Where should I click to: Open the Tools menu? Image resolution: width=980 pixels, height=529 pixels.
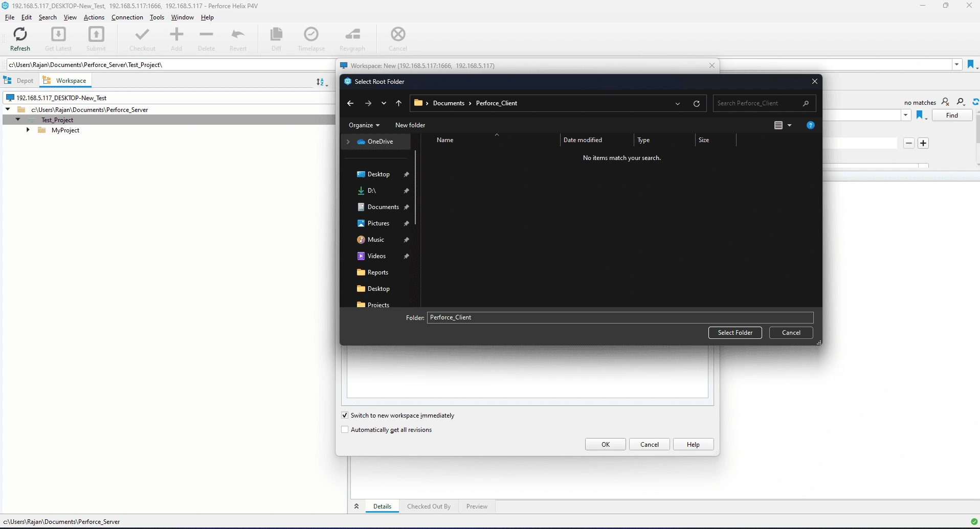(x=157, y=17)
